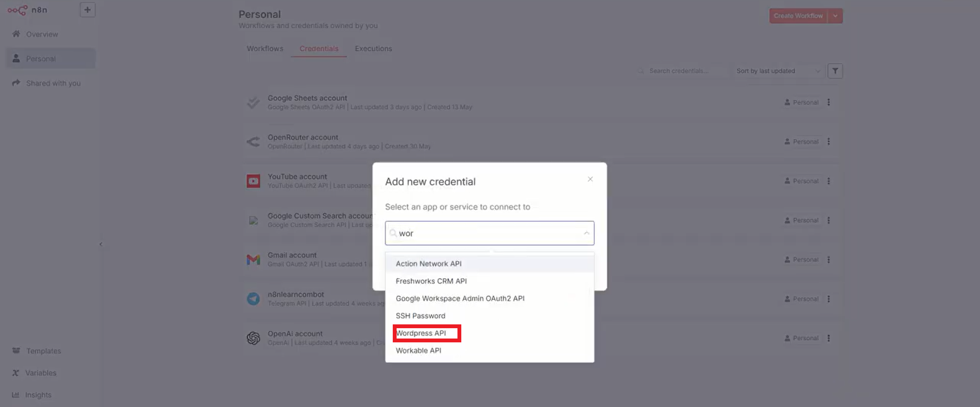
Task: Click the YouTube account icon
Action: point(253,181)
